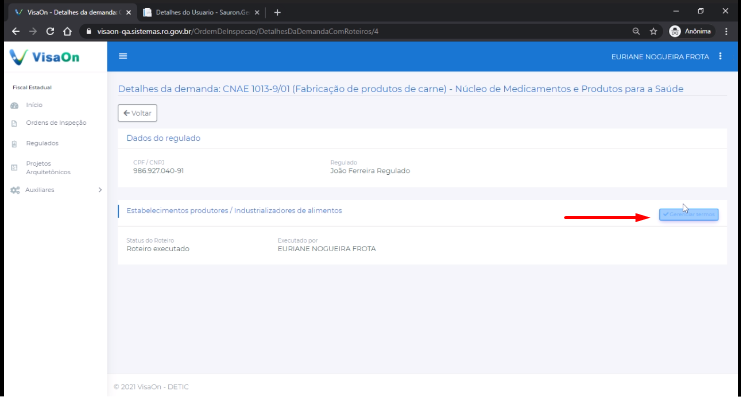
Task: Close the VisaOn browser tab
Action: (x=129, y=12)
